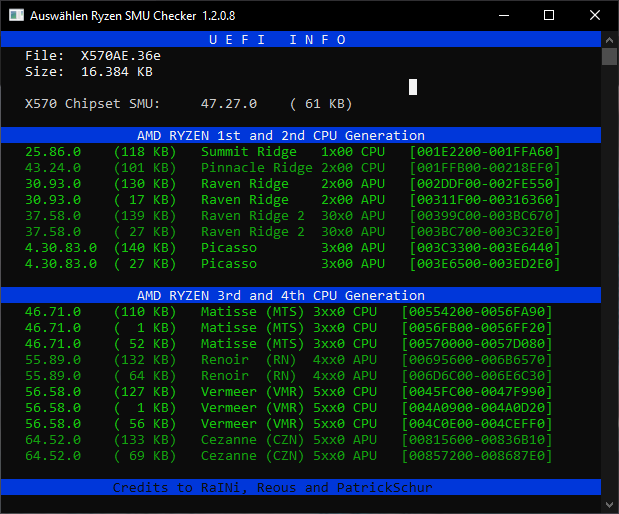
Task: Click address range [004A0900-004A0D20]
Action: [x=476, y=407]
